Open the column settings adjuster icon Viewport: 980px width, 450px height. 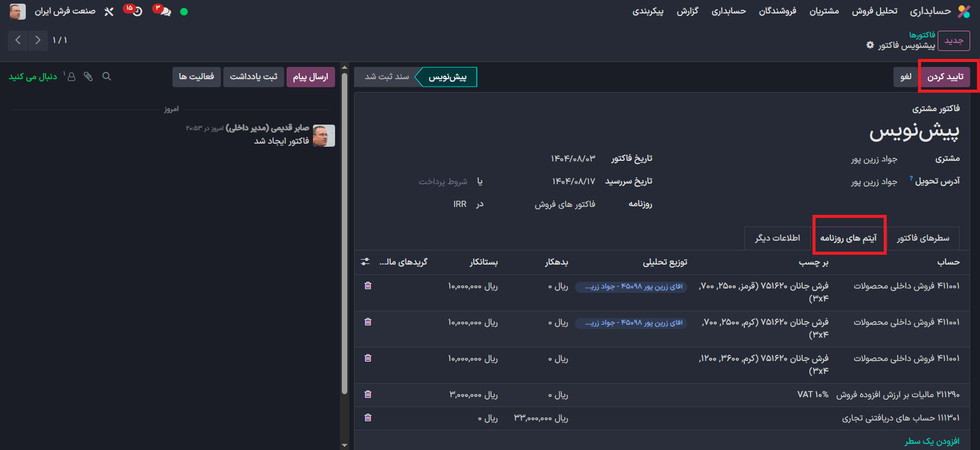point(365,262)
